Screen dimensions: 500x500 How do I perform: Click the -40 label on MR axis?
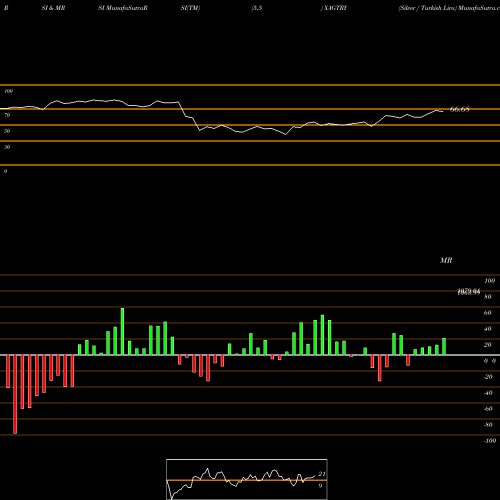488,393
